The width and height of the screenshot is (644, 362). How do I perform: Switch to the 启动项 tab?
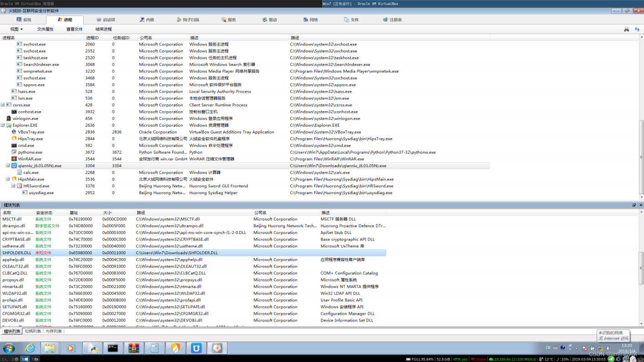105,20
